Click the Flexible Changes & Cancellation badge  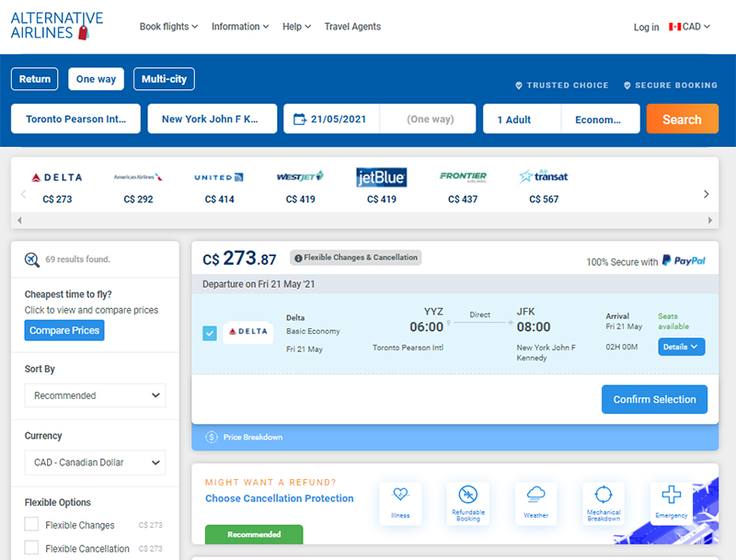[356, 257]
